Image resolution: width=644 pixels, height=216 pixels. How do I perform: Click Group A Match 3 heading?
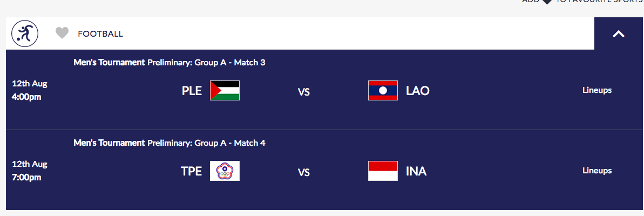[169, 63]
